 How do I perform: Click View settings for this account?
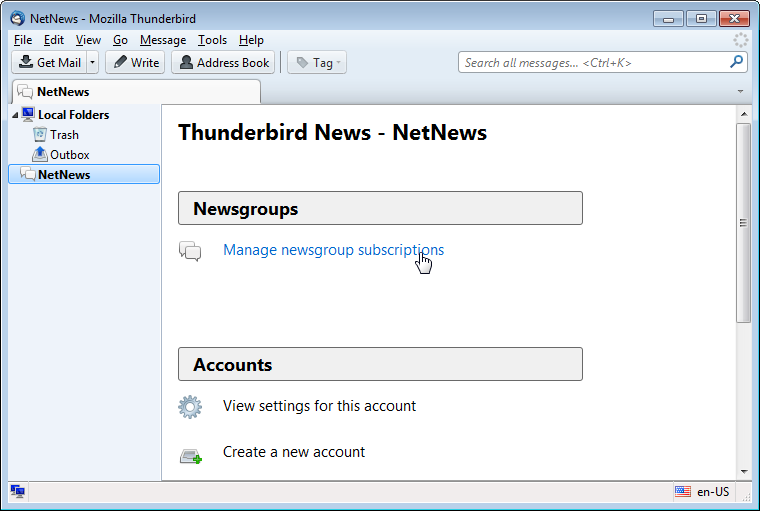tap(319, 406)
